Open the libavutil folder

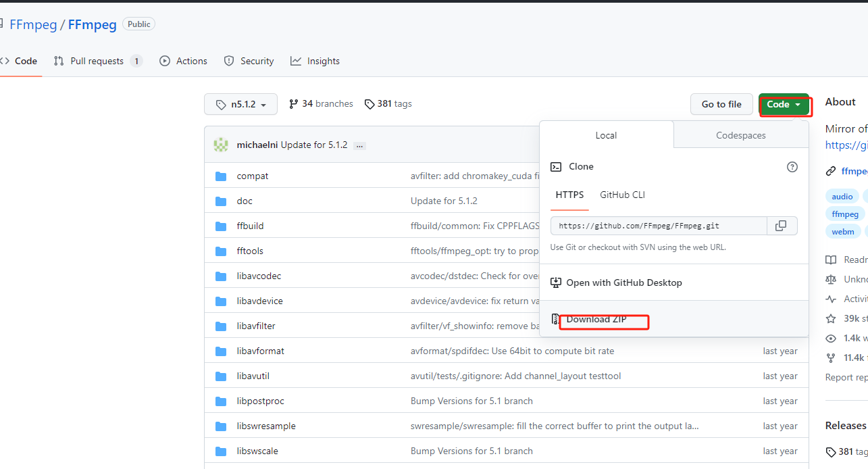coord(253,376)
